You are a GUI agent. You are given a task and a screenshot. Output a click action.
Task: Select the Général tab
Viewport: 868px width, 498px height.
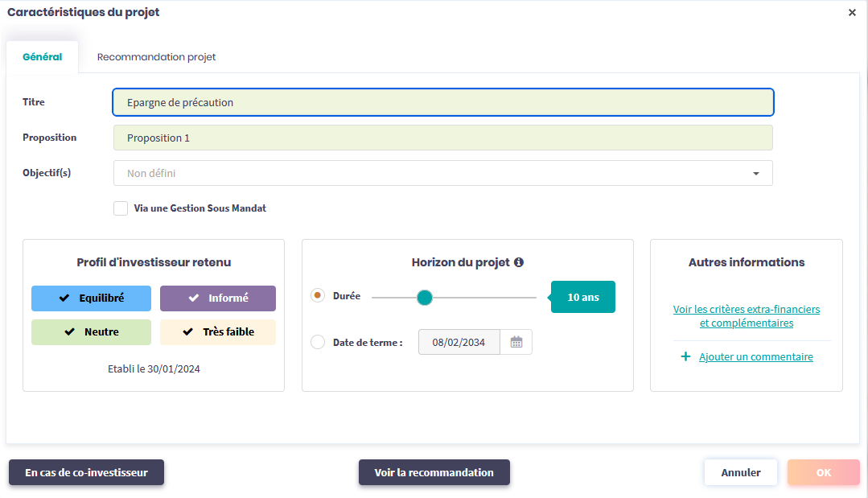point(43,57)
